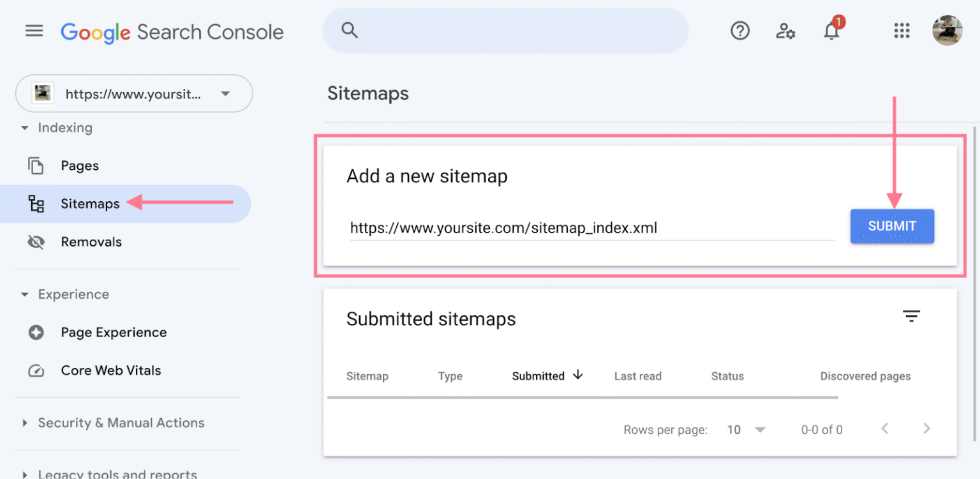The image size is (980, 479).
Task: Click the Help question mark icon
Action: coord(739,31)
